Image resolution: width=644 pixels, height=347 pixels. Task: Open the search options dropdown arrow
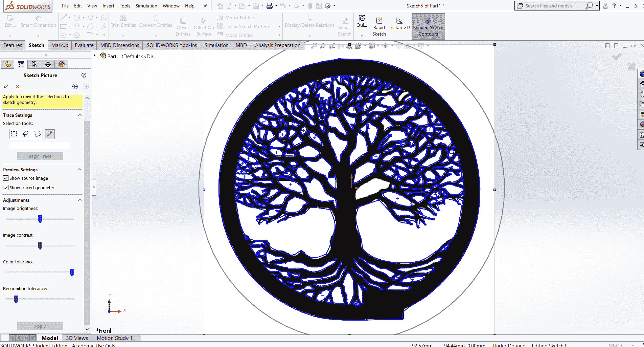tap(597, 6)
